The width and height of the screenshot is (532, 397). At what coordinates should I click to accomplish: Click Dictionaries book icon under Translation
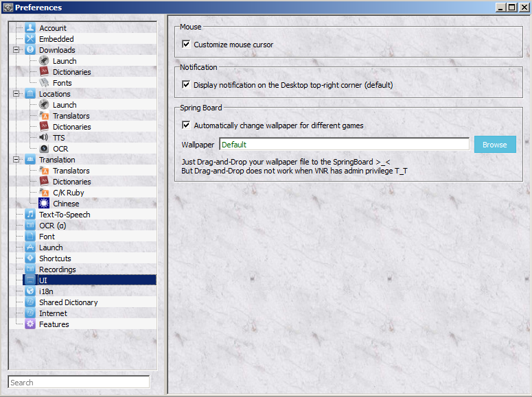pos(44,182)
